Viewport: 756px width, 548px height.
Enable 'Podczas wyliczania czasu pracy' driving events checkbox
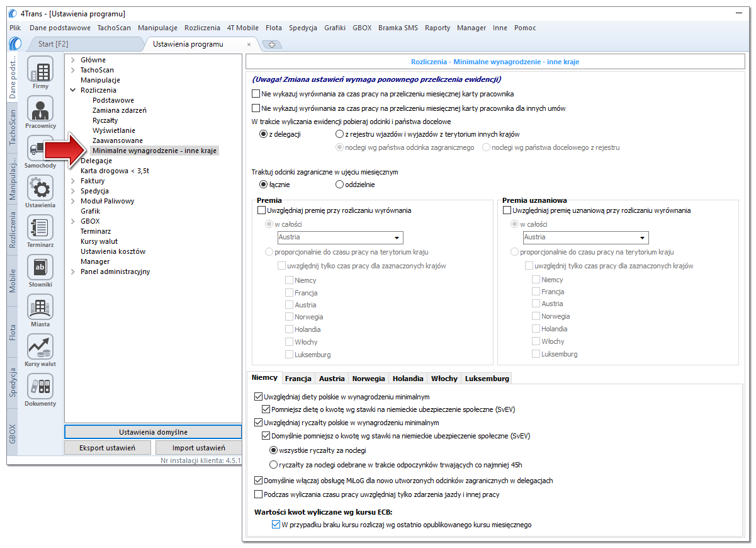[x=258, y=494]
